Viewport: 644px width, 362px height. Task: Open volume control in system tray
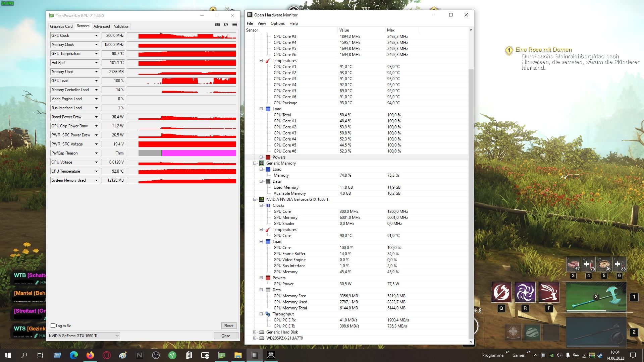tap(559, 355)
